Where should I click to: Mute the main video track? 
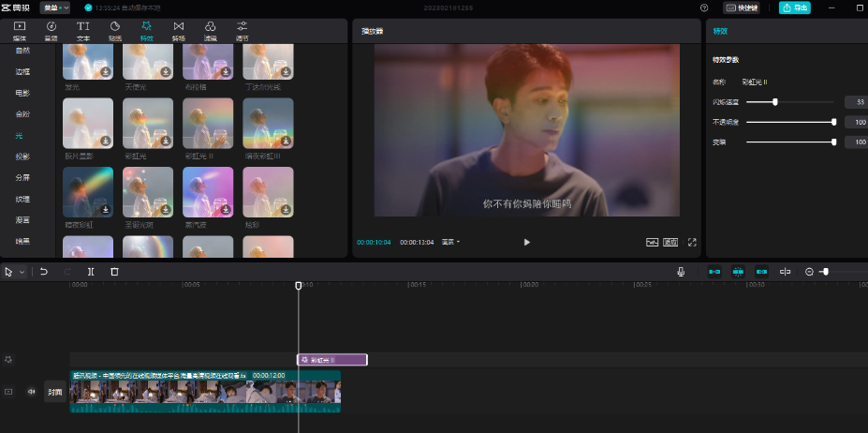32,392
